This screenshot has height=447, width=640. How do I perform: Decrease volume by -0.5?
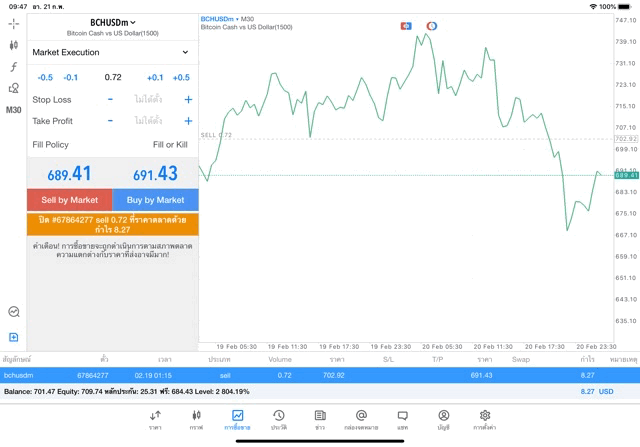point(45,77)
